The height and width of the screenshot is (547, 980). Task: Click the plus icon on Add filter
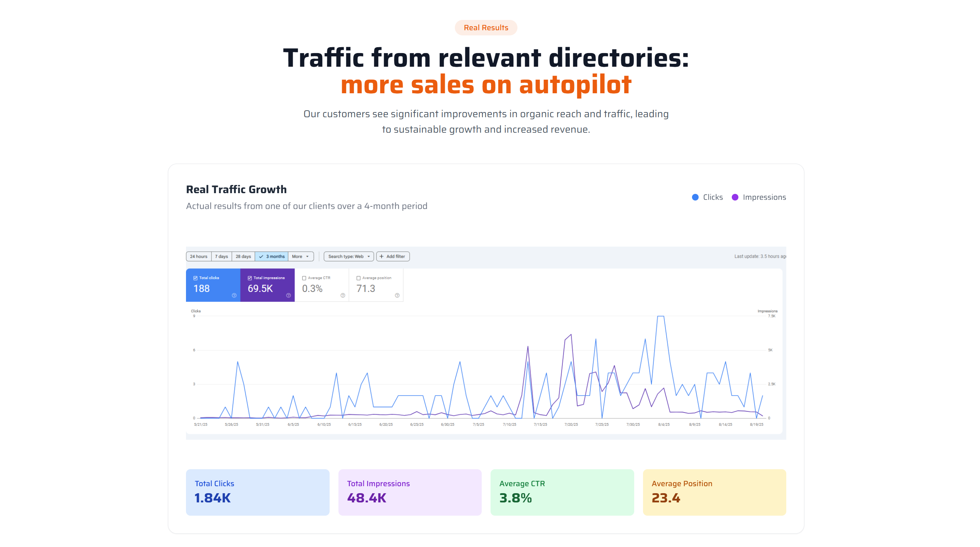point(382,257)
